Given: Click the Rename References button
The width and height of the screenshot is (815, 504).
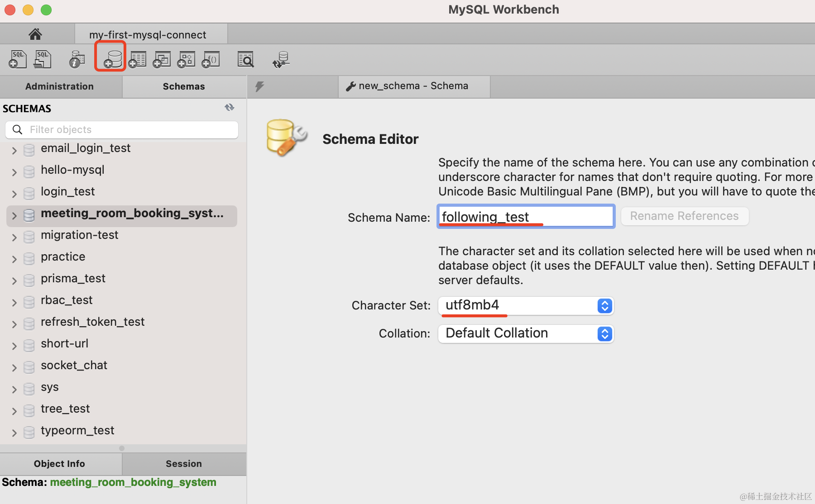Looking at the screenshot, I should pos(685,216).
